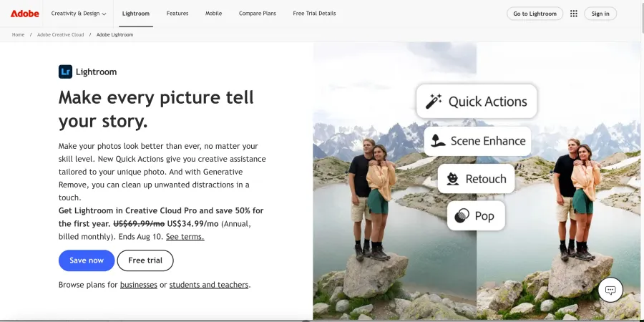The image size is (644, 322).
Task: Open the students and teachers link
Action: click(x=209, y=285)
